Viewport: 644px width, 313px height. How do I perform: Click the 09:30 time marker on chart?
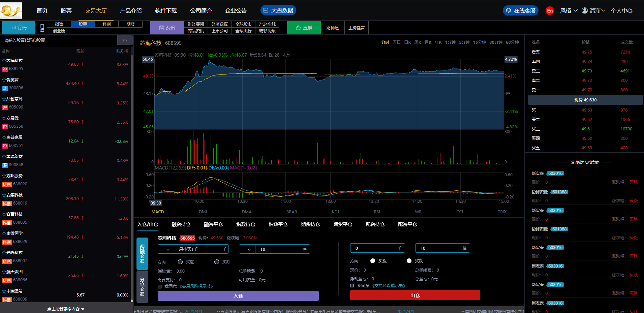click(156, 203)
